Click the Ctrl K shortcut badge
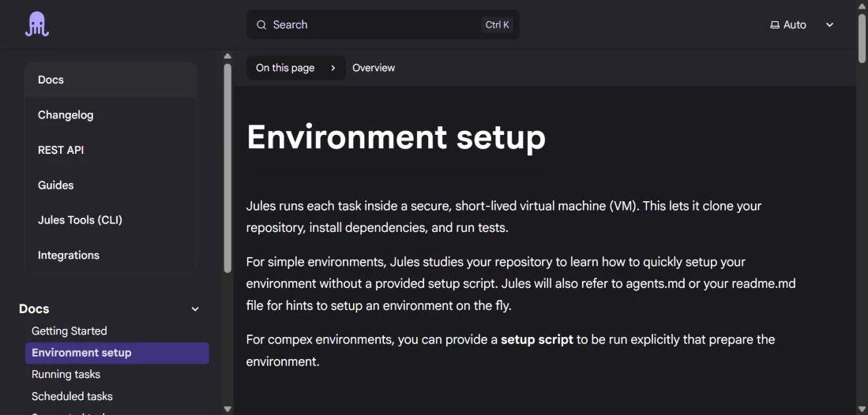The height and width of the screenshot is (415, 868). [x=497, y=25]
